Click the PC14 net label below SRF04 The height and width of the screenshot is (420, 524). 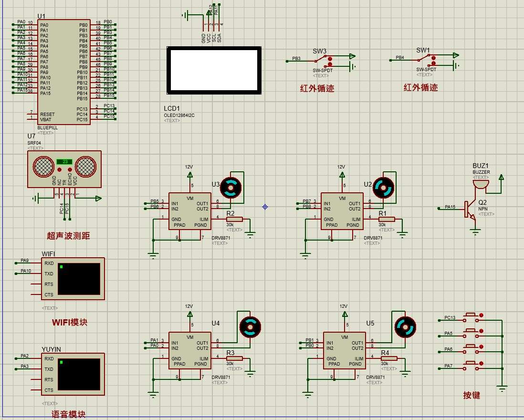click(x=62, y=209)
